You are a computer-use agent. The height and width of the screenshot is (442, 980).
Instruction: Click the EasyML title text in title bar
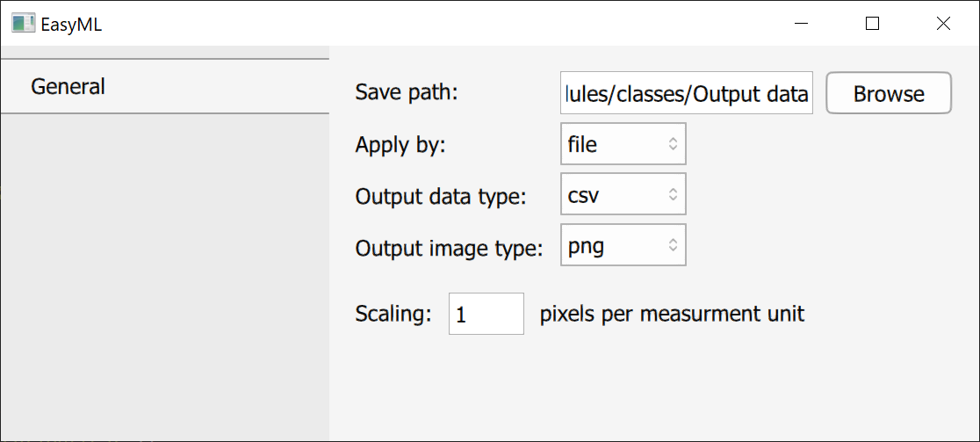pyautogui.click(x=71, y=25)
